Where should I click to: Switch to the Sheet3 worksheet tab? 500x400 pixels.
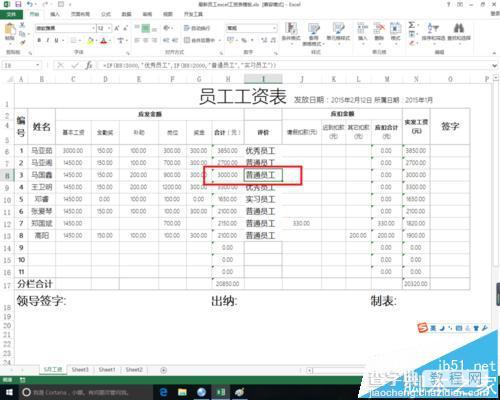pyautogui.click(x=80, y=370)
